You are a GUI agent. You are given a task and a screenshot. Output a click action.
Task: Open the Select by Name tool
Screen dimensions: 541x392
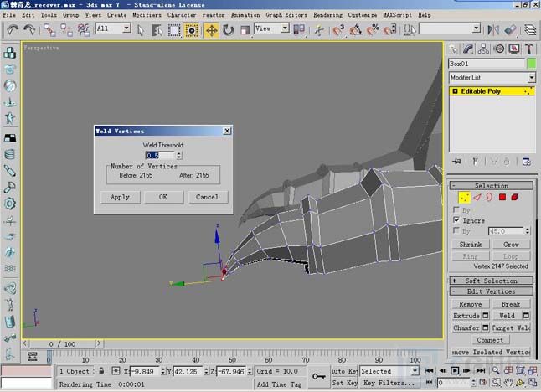click(x=157, y=30)
